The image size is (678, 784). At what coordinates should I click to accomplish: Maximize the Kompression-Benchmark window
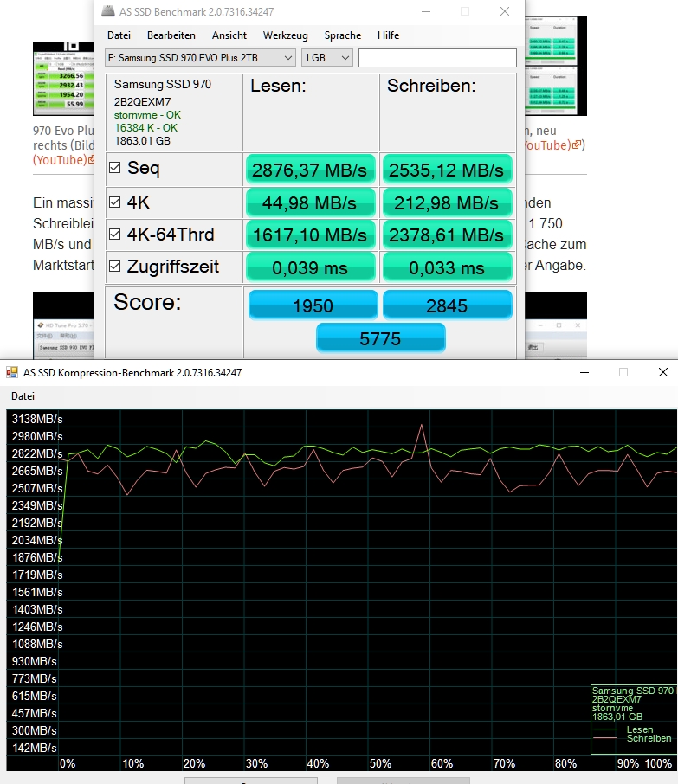click(623, 372)
